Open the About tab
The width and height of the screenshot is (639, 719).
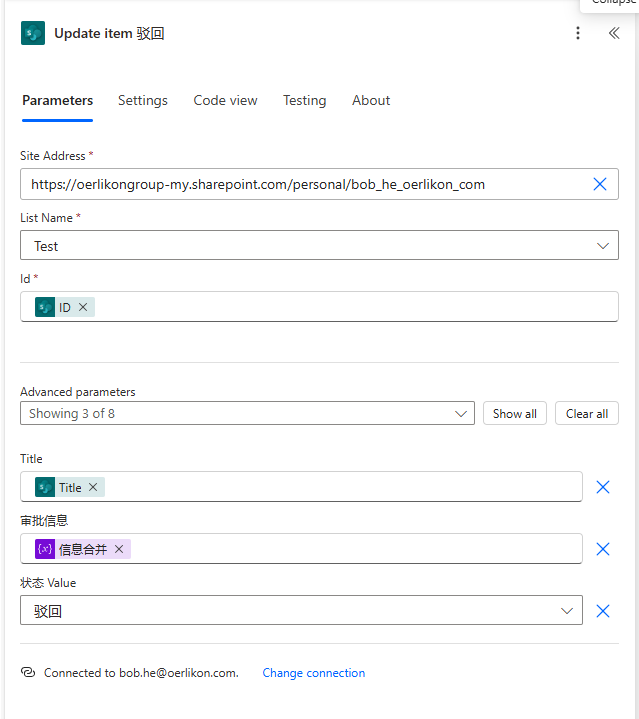point(371,100)
